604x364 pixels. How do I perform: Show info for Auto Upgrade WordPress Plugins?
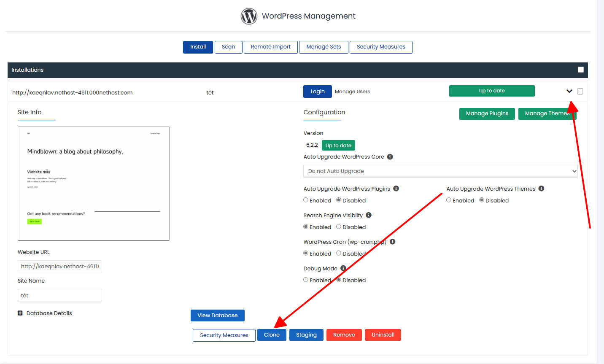point(396,189)
